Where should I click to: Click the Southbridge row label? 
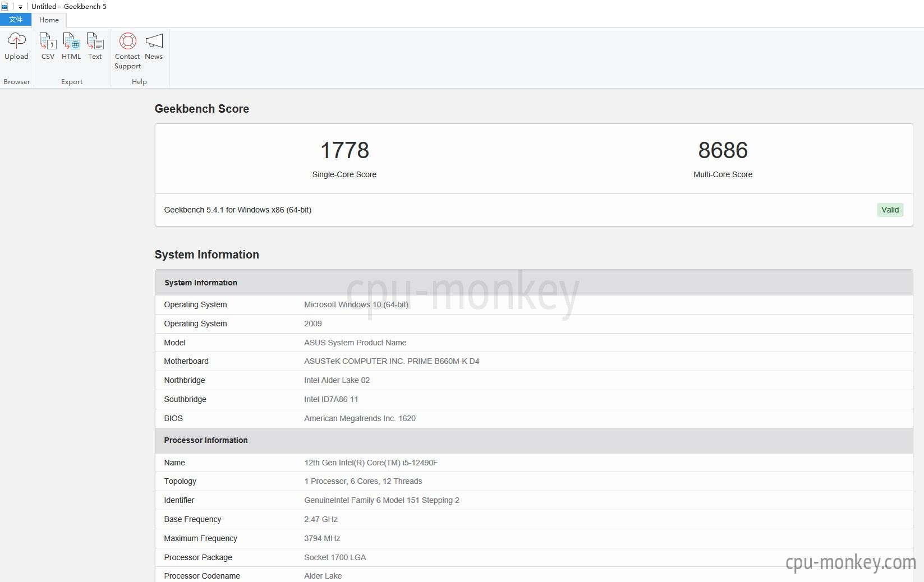click(x=185, y=399)
